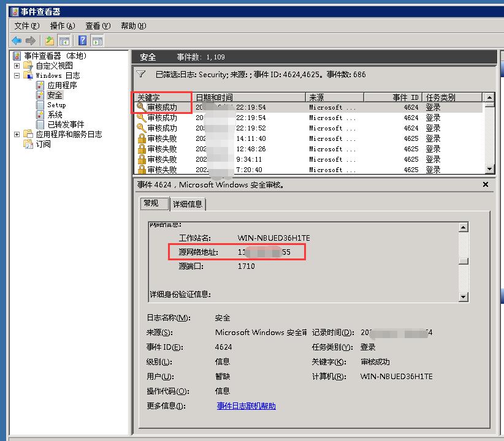The image size is (504, 441).
Task: Switch to the 详细信息 tab
Action: (x=188, y=204)
